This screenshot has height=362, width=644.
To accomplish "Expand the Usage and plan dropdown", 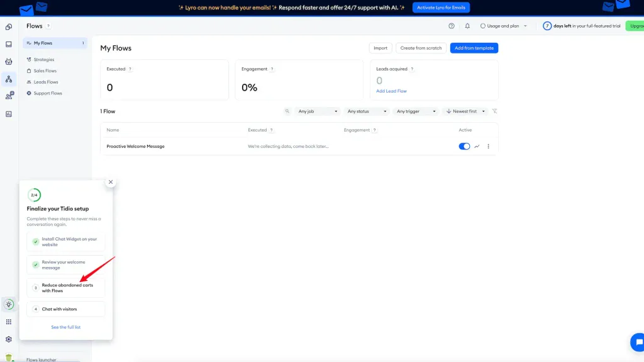I will point(504,26).
